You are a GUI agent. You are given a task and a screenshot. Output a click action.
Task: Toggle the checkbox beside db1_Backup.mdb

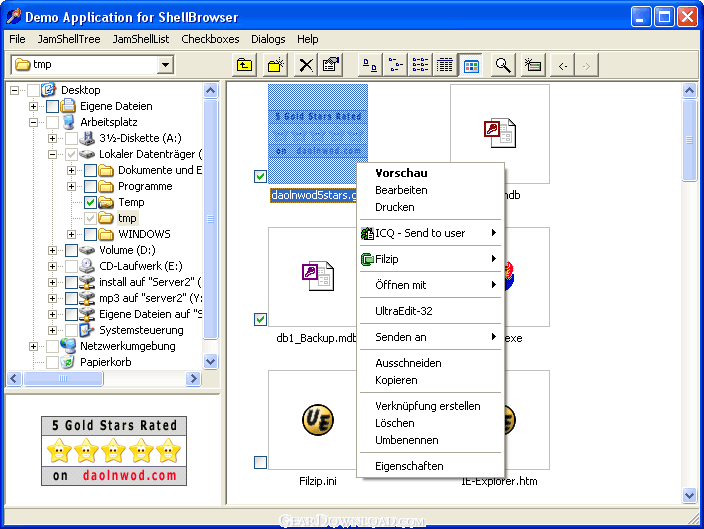(260, 319)
